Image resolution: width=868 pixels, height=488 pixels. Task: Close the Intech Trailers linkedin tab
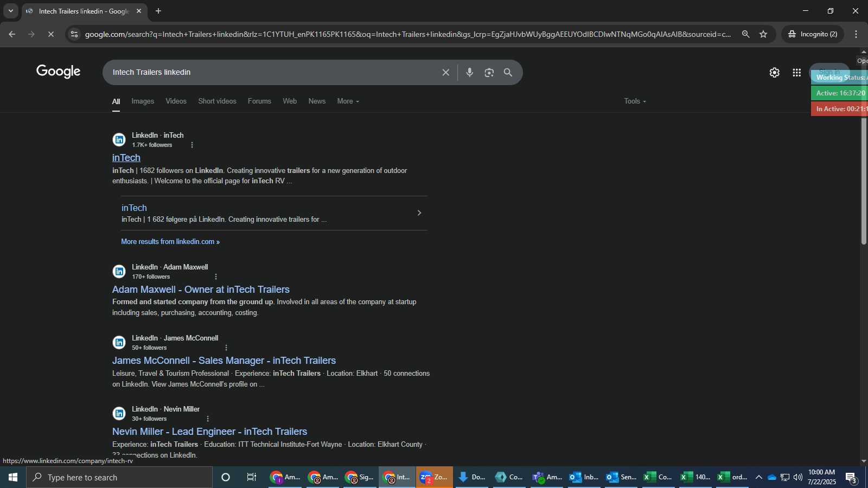pos(139,11)
